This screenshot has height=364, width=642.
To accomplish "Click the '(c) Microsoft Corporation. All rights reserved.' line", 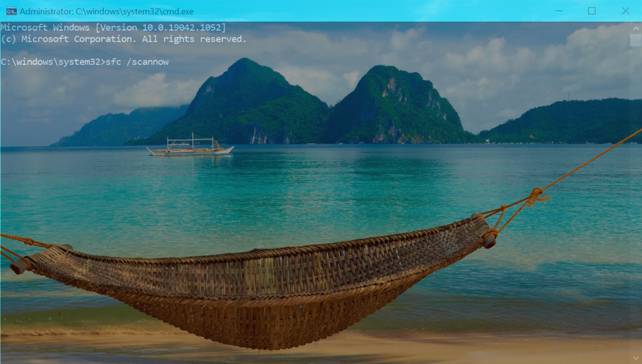I will pos(124,39).
